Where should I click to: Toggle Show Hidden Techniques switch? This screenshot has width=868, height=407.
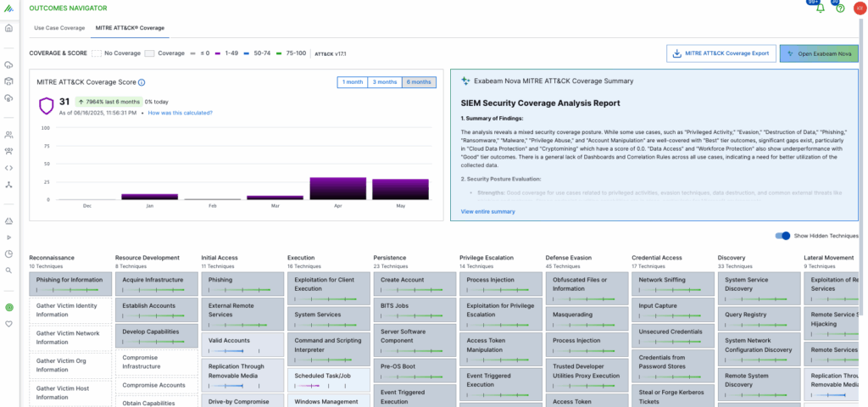(782, 236)
